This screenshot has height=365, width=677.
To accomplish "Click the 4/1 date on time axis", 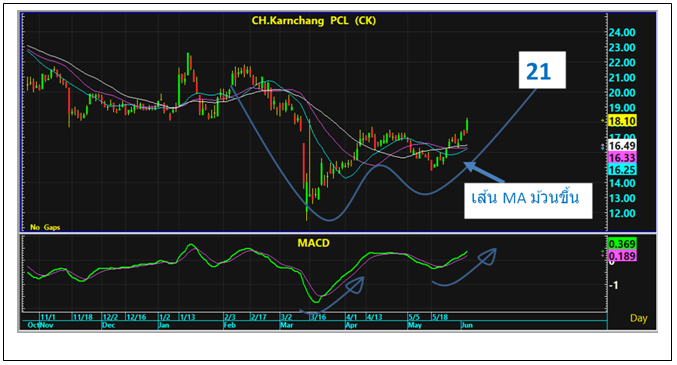I will [351, 317].
